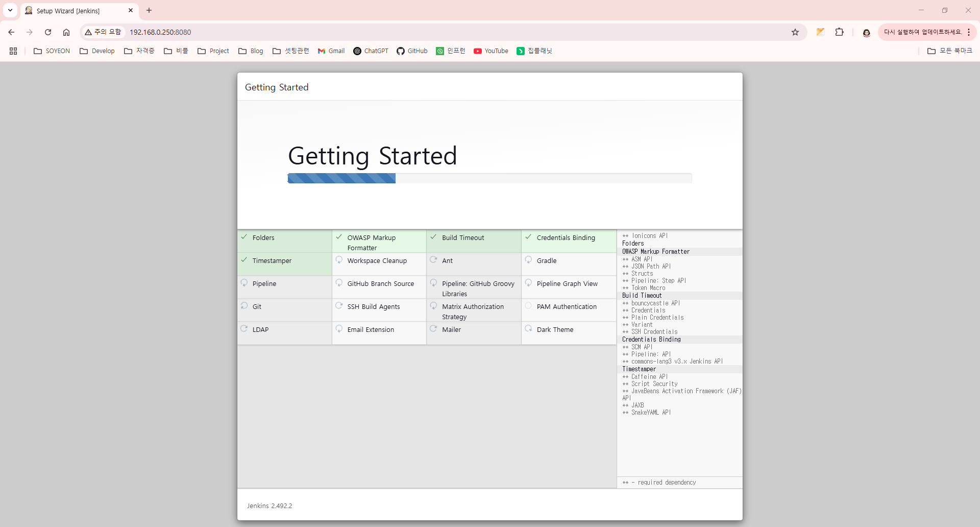
Task: Click the pending spinner beside Pipeline
Action: pos(244,283)
